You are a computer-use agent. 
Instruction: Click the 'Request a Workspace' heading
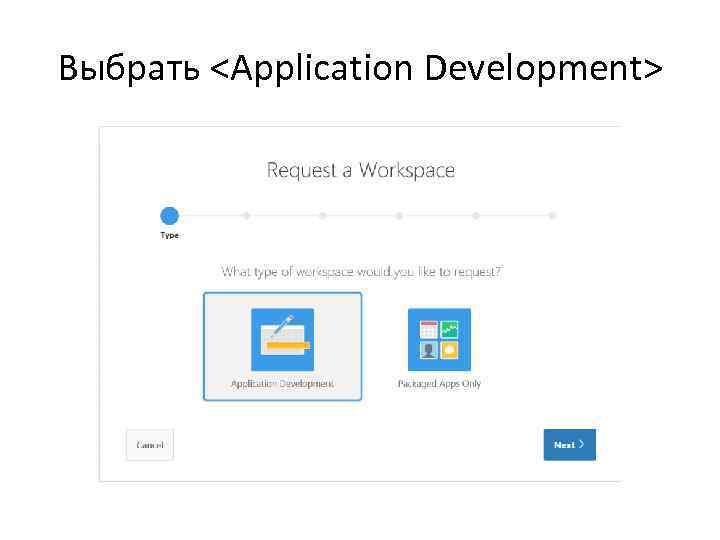[x=360, y=170]
